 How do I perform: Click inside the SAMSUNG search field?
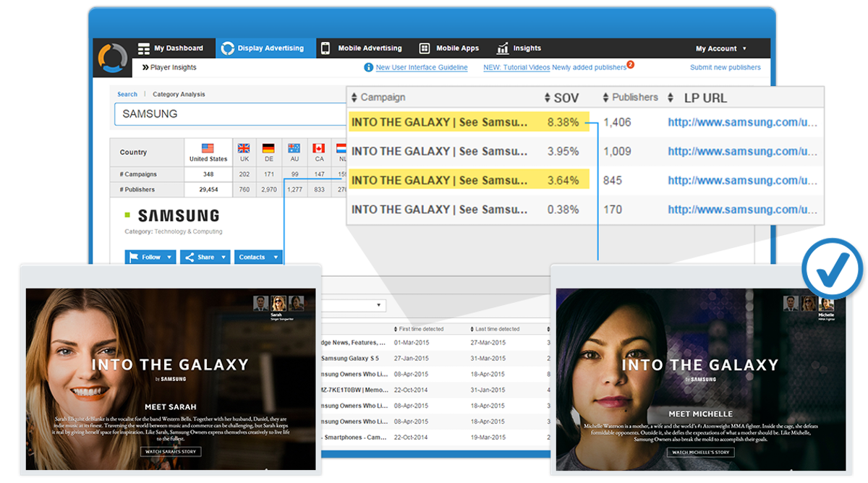217,114
